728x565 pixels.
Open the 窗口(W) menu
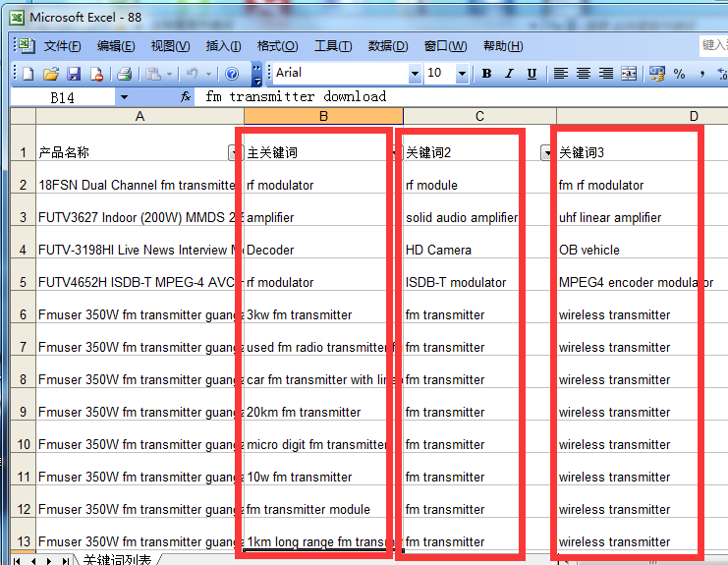point(445,46)
